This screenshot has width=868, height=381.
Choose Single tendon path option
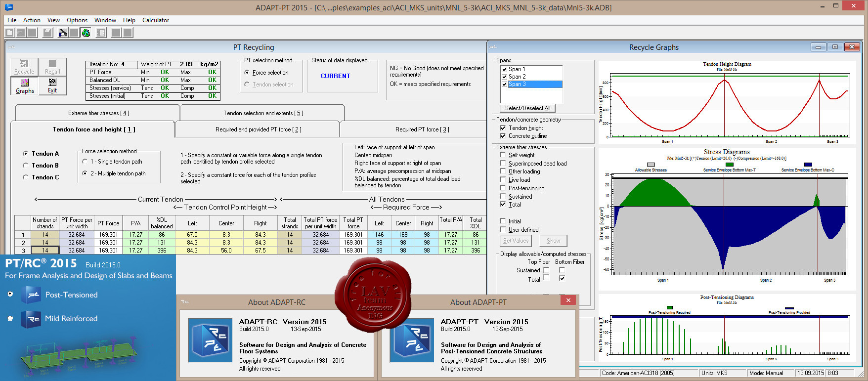(x=85, y=162)
